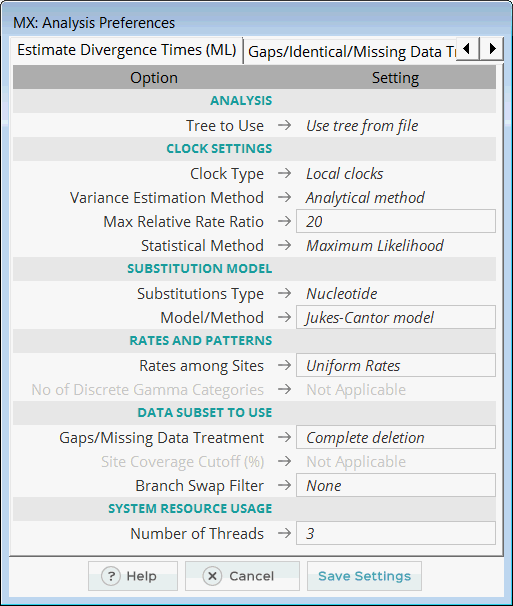513x606 pixels.
Task: Click the Cancel button
Action: [x=242, y=576]
